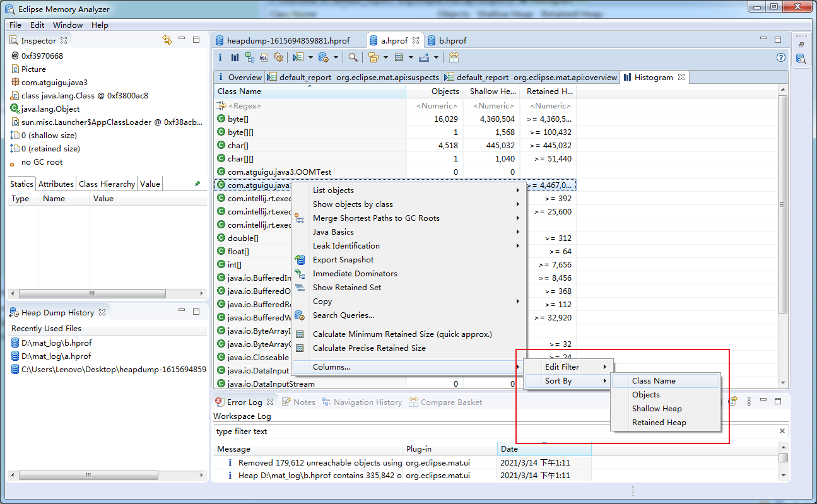Open the Window menu
Screen dimensions: 817x504
68,25
